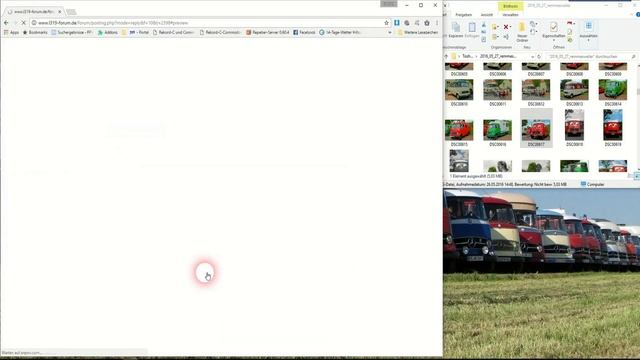Open the Ansicht ribbon tab in Explorer

click(487, 15)
